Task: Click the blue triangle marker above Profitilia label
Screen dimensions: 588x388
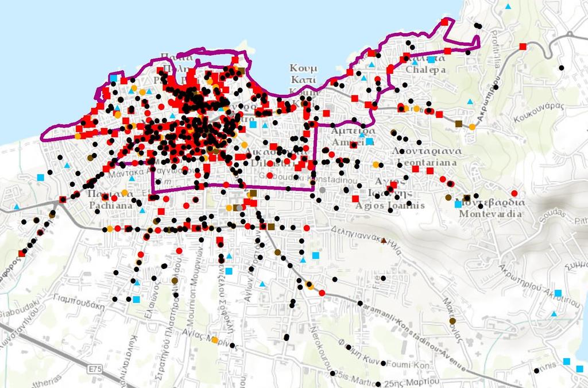Action: pos(508,6)
